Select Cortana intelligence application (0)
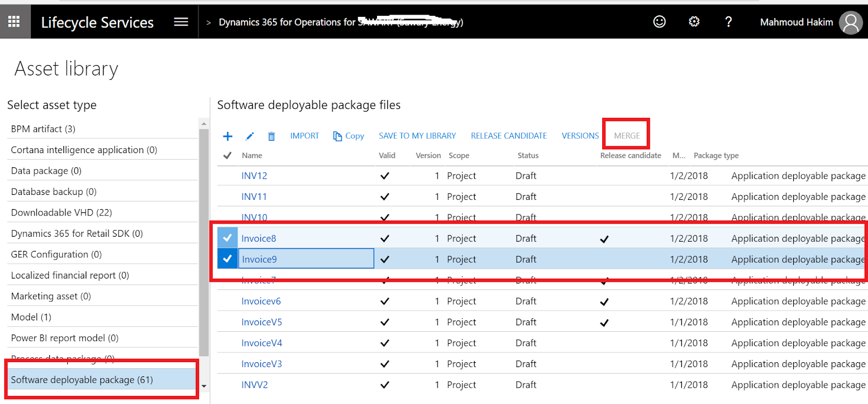The width and height of the screenshot is (868, 404). click(103, 150)
